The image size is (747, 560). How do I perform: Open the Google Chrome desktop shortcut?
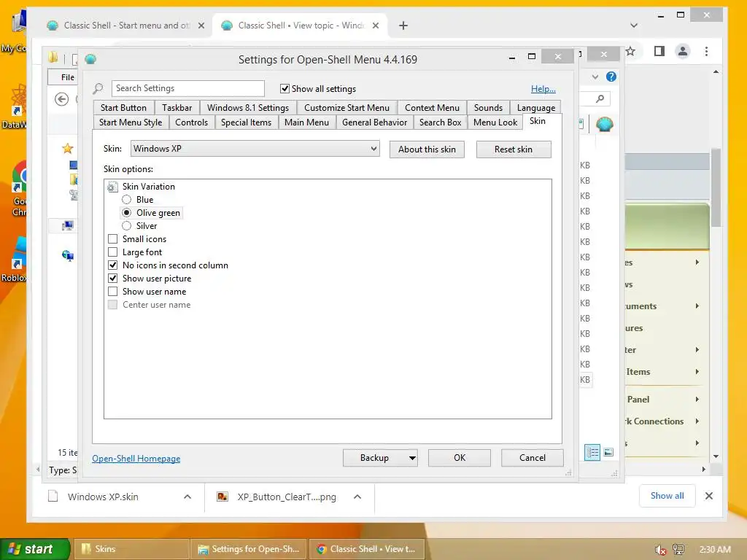click(x=19, y=189)
